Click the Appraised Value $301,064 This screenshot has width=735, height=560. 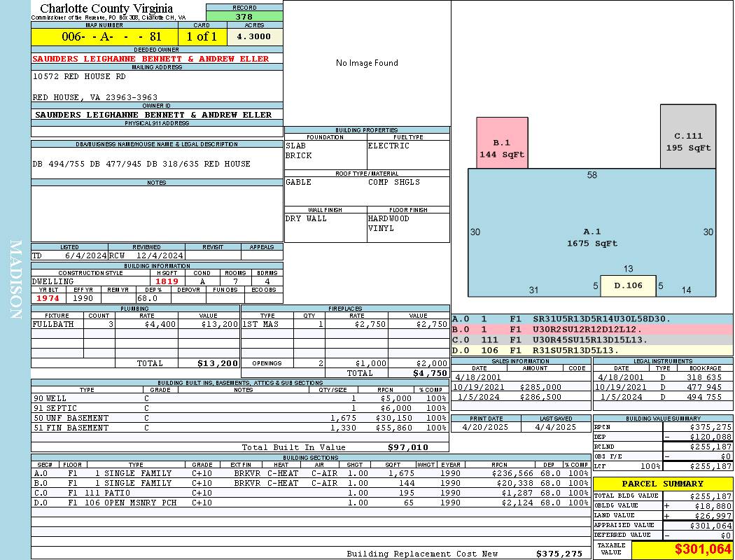click(710, 526)
